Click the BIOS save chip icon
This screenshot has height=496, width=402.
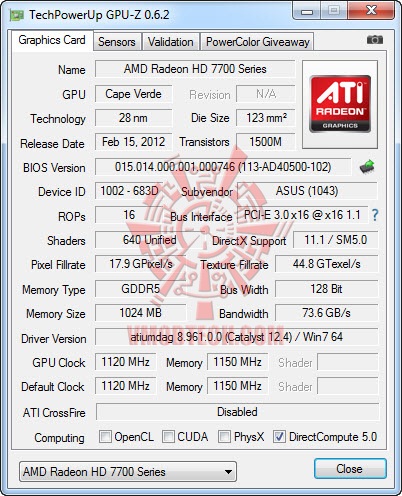pos(367,166)
